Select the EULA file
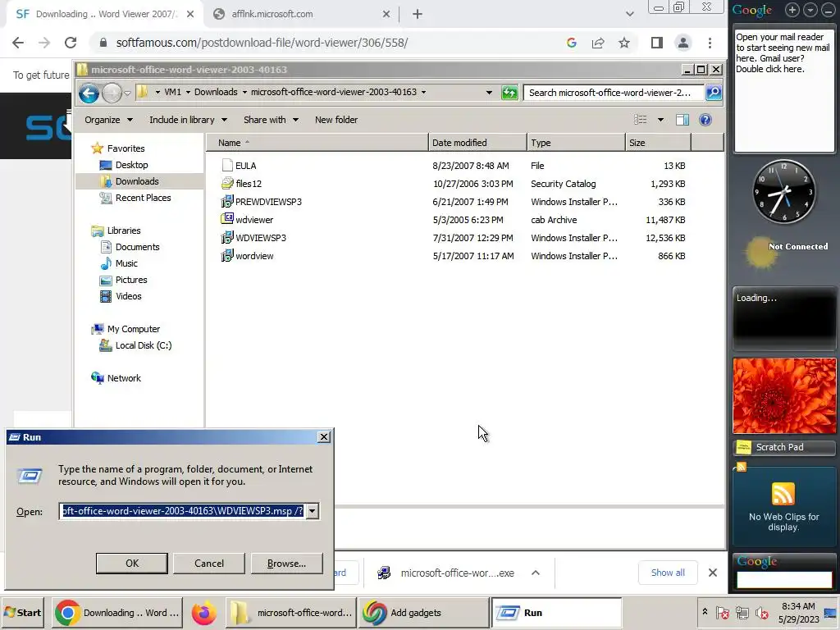The image size is (840, 630). click(x=239, y=166)
